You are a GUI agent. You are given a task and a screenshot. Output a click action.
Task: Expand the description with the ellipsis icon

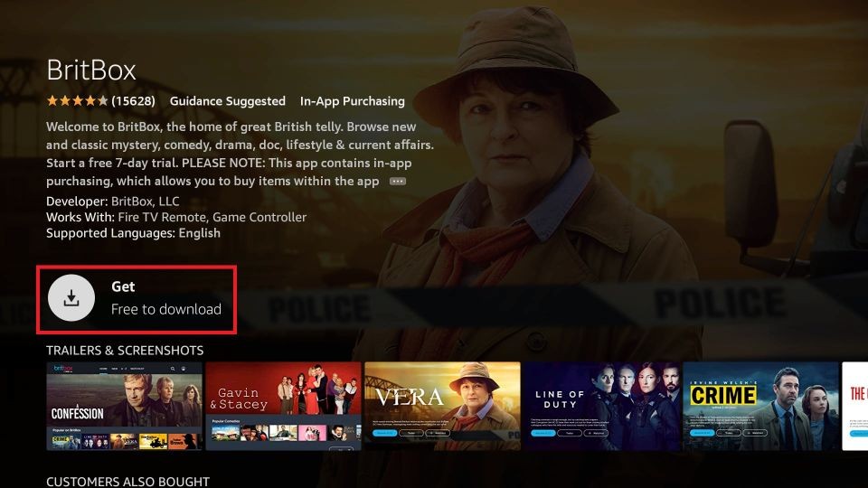(x=398, y=182)
